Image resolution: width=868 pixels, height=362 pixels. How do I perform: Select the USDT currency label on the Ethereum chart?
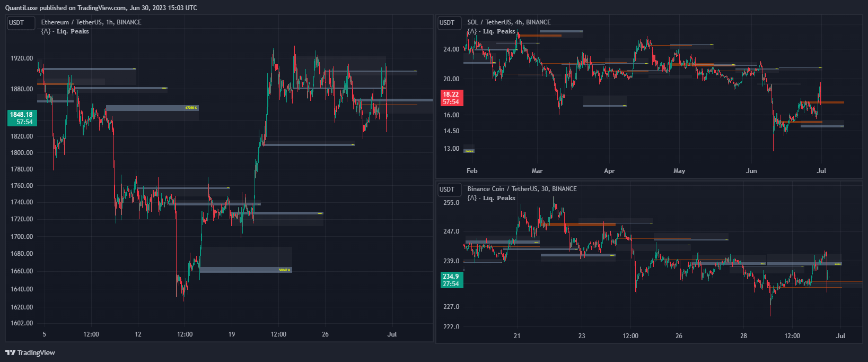pyautogui.click(x=21, y=23)
